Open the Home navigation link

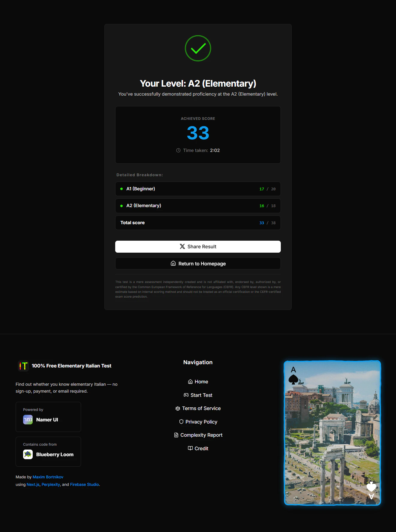pos(198,382)
